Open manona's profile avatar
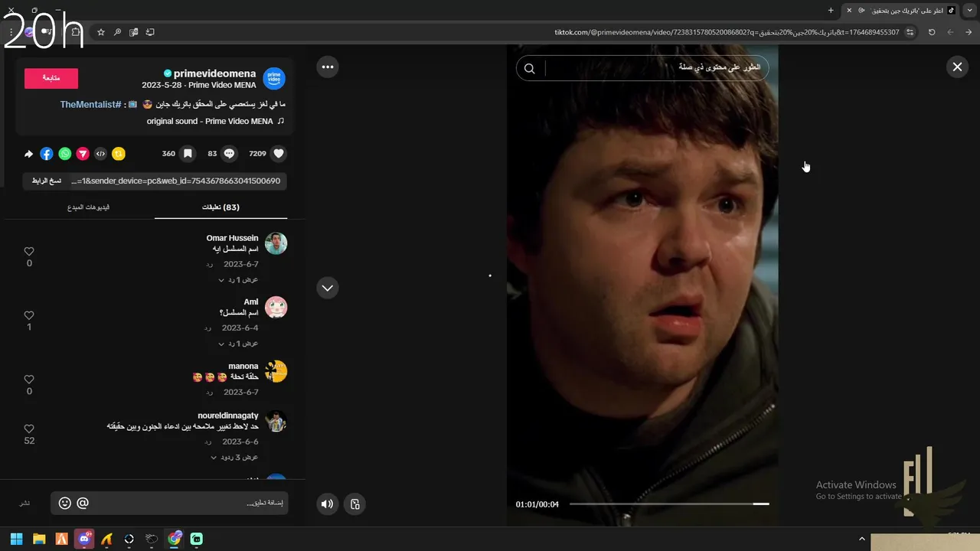The height and width of the screenshot is (551, 980). tap(276, 372)
